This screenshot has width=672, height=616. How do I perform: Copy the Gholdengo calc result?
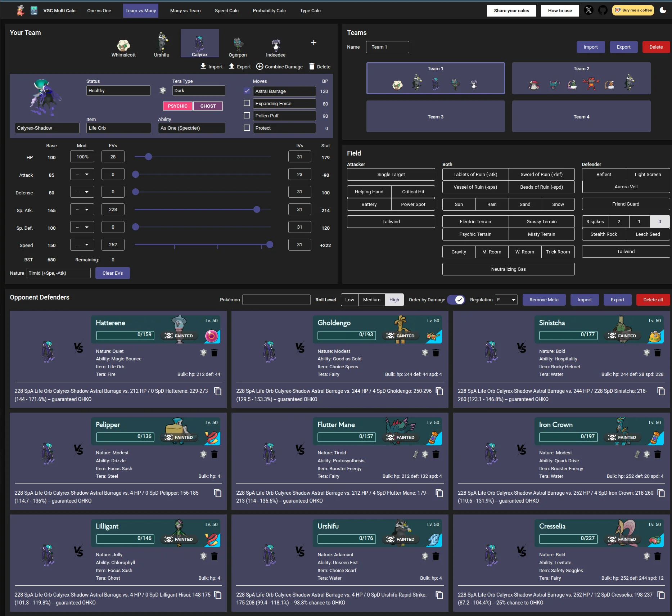click(439, 391)
